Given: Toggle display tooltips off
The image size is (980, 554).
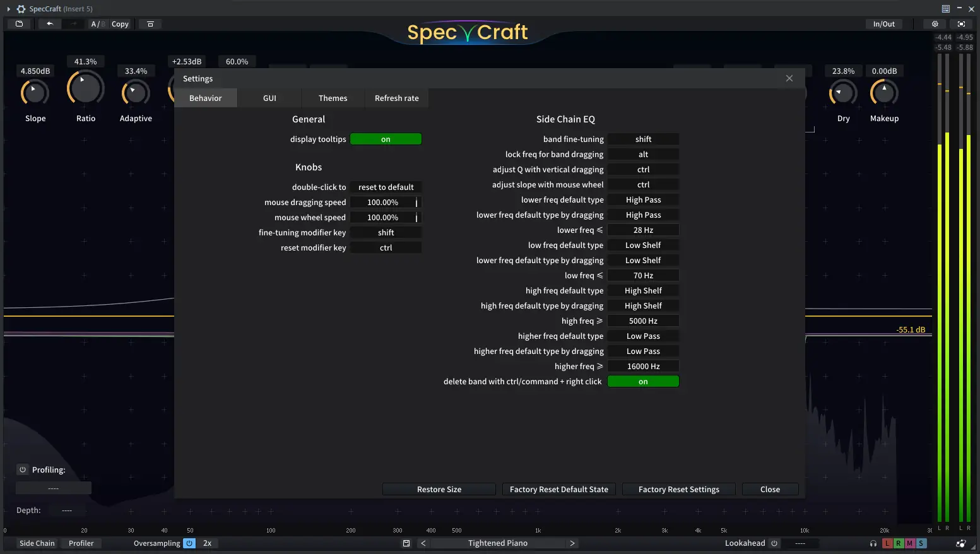Looking at the screenshot, I should point(386,139).
